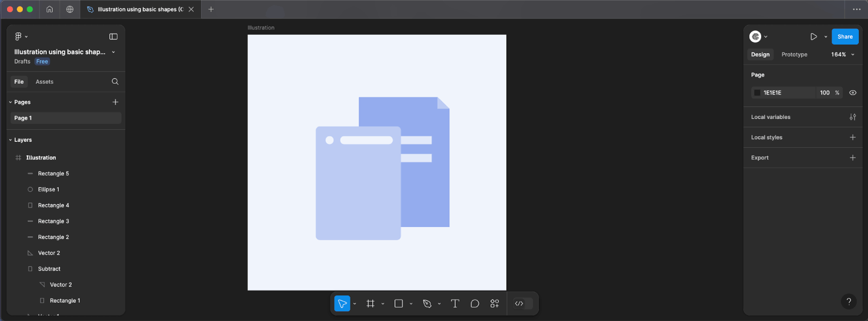The height and width of the screenshot is (321, 868).
Task: Select the Ellipse 1 layer
Action: [x=48, y=190]
